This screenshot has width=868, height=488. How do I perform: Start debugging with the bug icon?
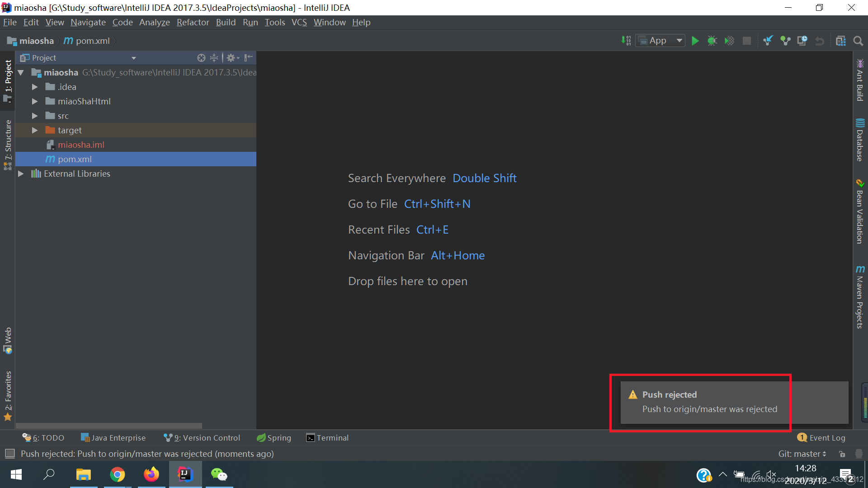click(x=712, y=41)
